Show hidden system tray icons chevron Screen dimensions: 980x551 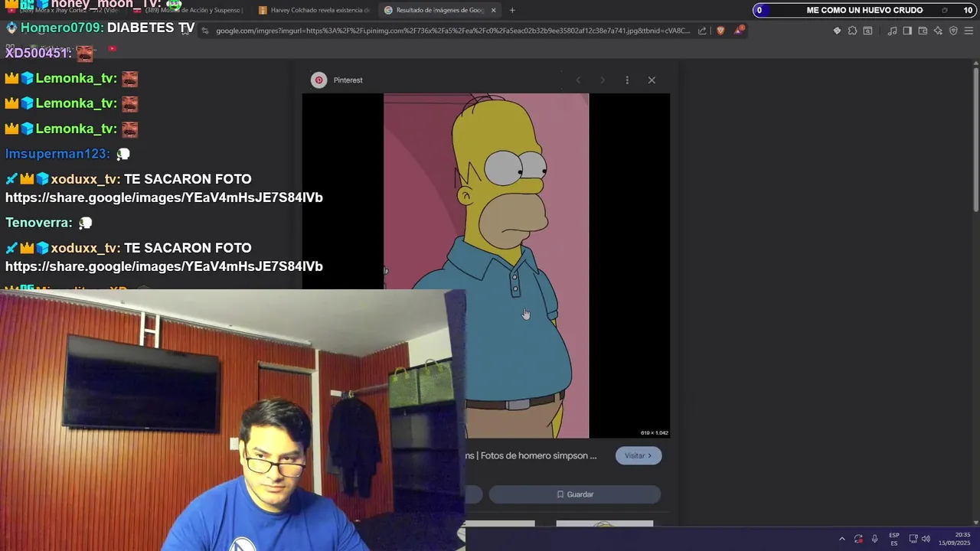pyautogui.click(x=841, y=539)
